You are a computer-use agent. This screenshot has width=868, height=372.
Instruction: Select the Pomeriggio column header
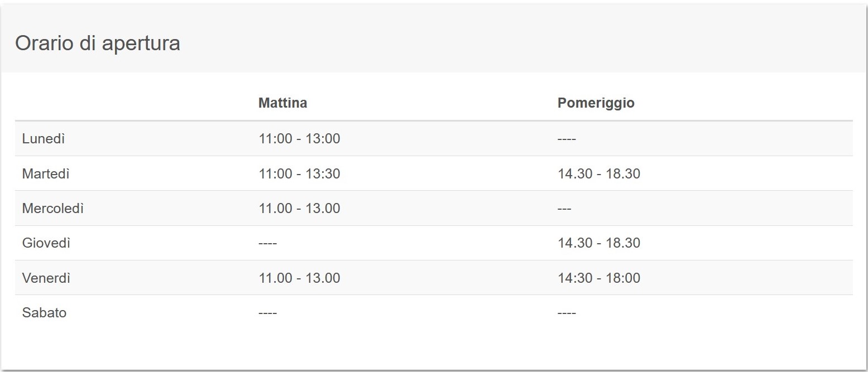(596, 103)
